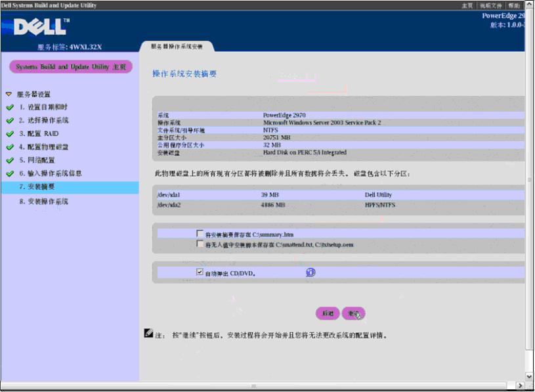
Task: Click the green checkmark beside 选择操作系统
Action: pos(9,121)
